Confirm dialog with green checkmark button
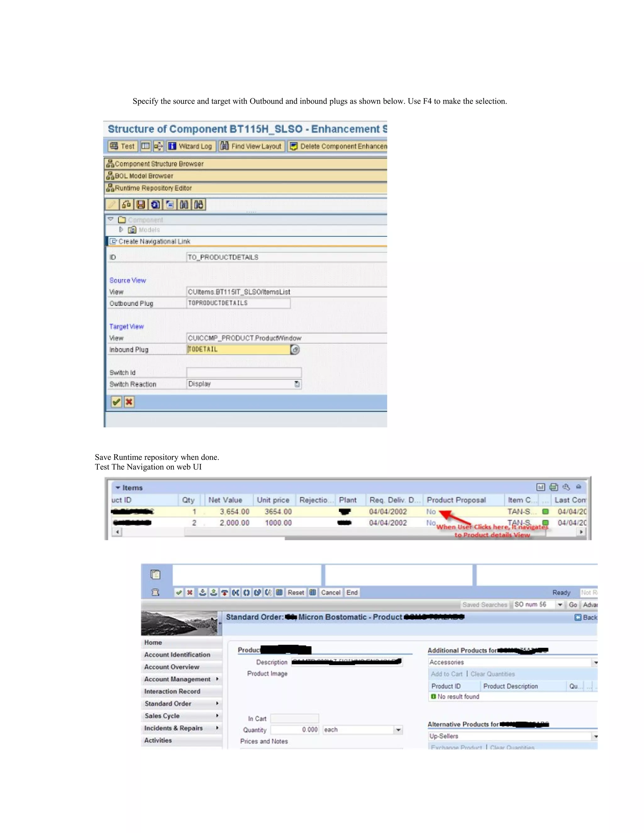The height and width of the screenshot is (833, 644). pos(116,402)
